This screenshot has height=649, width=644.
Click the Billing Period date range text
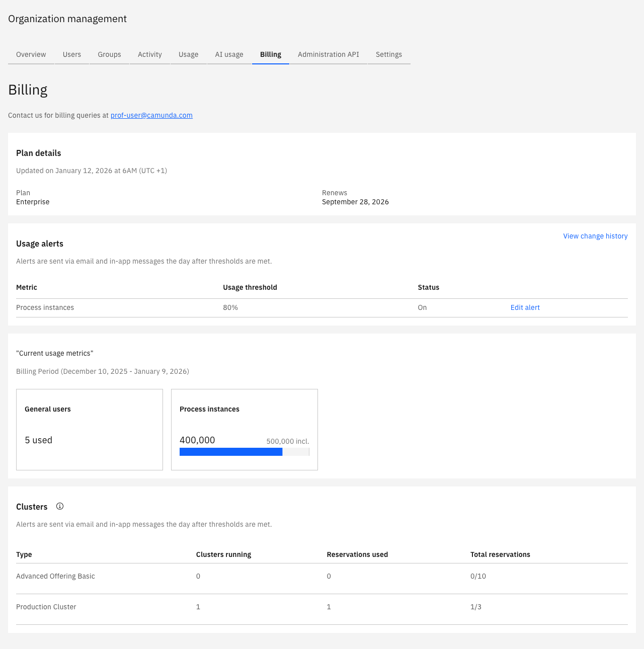coord(103,371)
